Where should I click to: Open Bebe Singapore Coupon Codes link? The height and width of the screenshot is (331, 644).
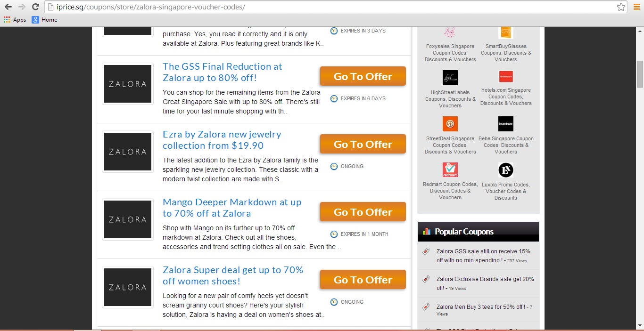506,145
